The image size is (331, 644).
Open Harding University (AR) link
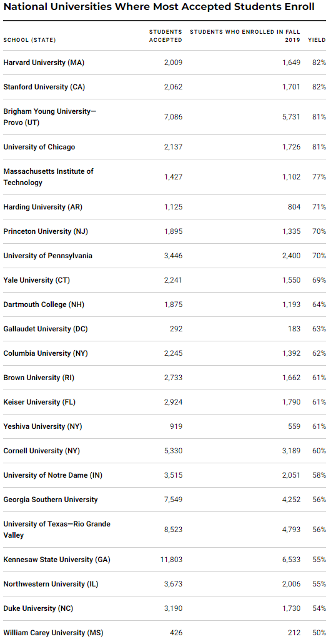tap(43, 207)
